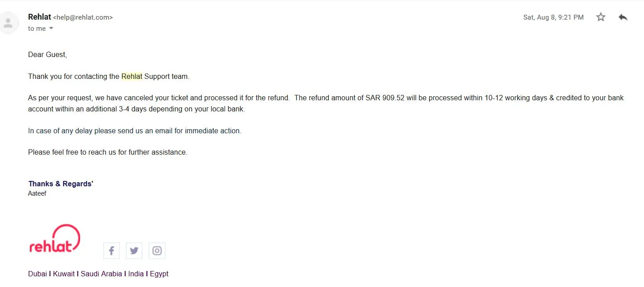
Task: Star this Rehlat email
Action: tap(601, 17)
